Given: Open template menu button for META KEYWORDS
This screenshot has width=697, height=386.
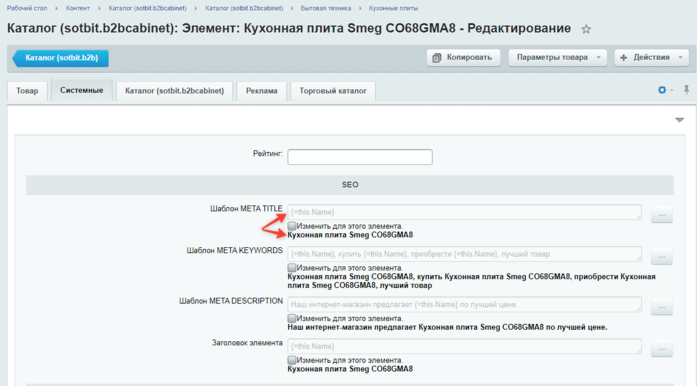Looking at the screenshot, I should (x=661, y=256).
